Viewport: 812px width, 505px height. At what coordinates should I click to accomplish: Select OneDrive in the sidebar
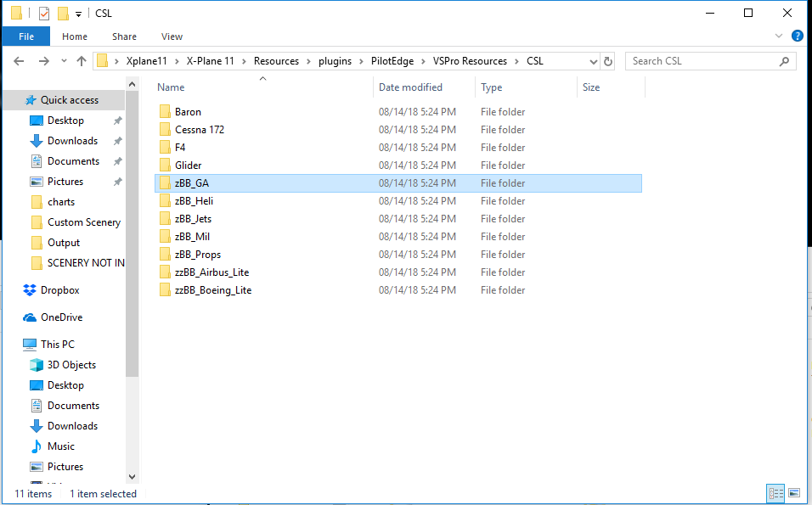click(x=61, y=317)
